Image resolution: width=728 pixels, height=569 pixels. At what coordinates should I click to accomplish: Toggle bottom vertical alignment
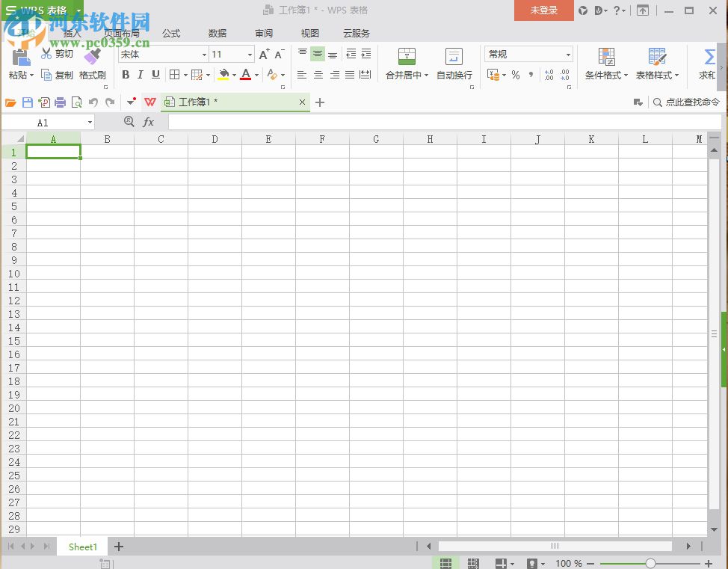pyautogui.click(x=333, y=55)
